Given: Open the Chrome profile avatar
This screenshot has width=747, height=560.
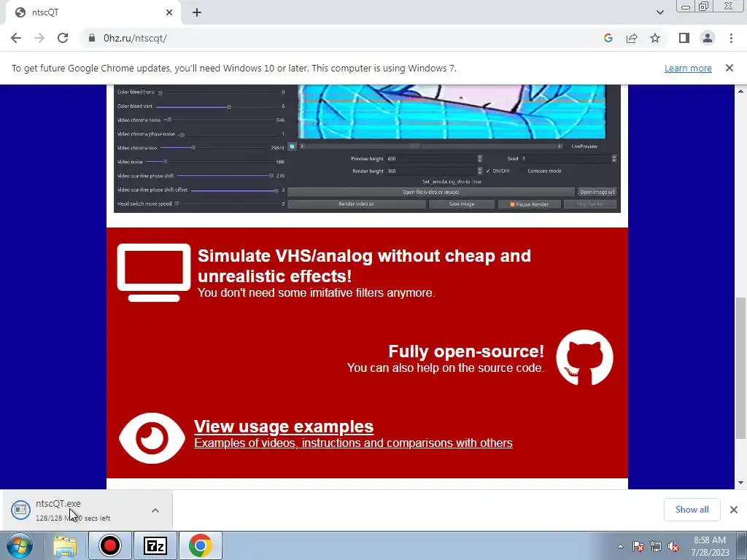Looking at the screenshot, I should [x=708, y=38].
